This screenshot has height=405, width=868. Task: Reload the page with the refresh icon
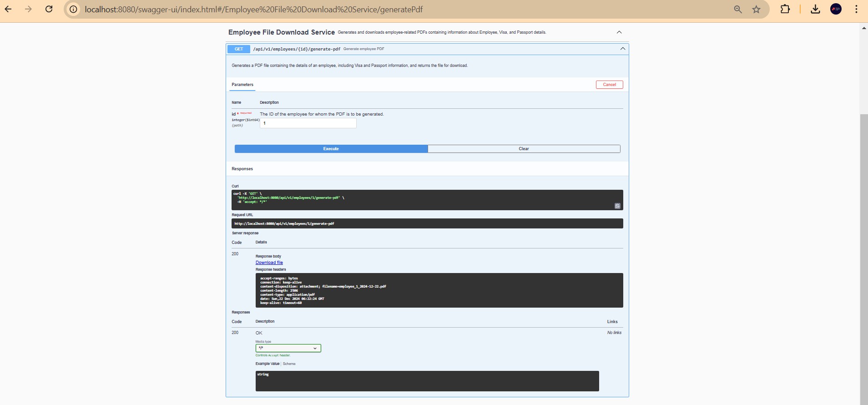(x=49, y=9)
